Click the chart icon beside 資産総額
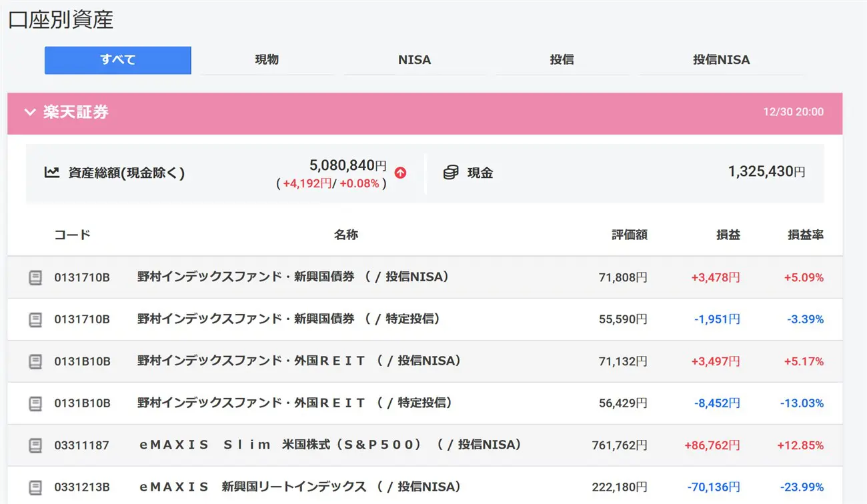This screenshot has height=504, width=867. [x=52, y=173]
